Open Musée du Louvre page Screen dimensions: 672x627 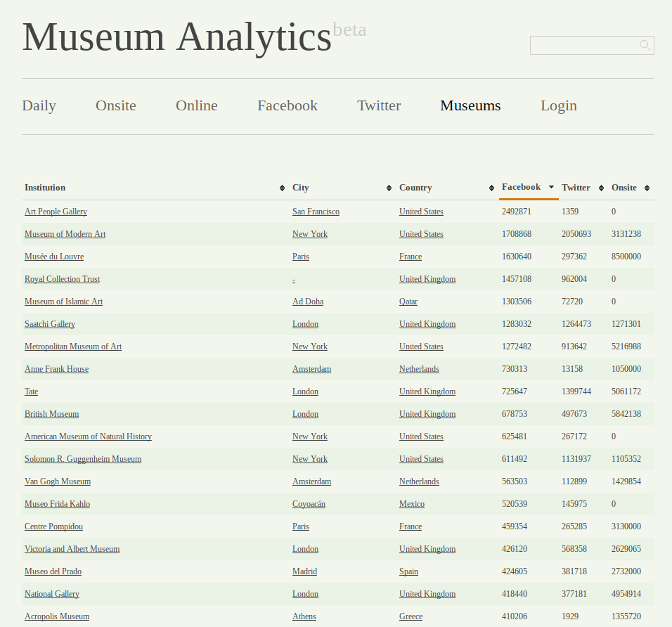click(54, 257)
